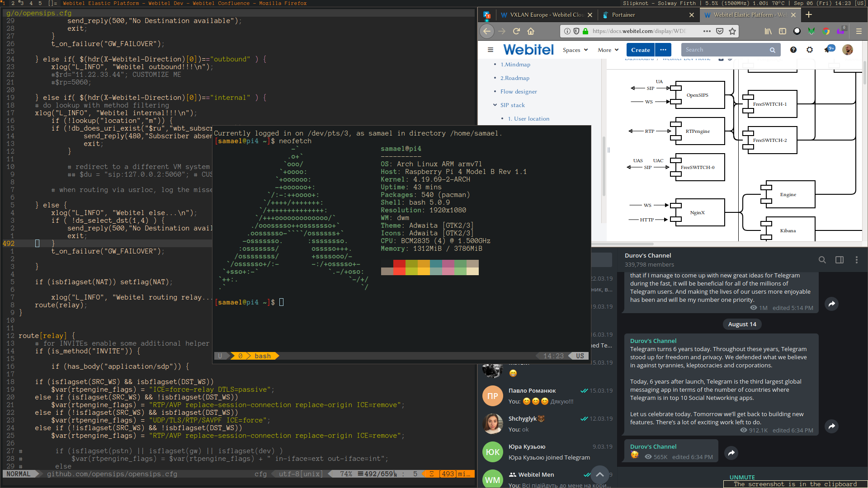Open a new Firefox tab
The image size is (868, 488).
tap(809, 14)
